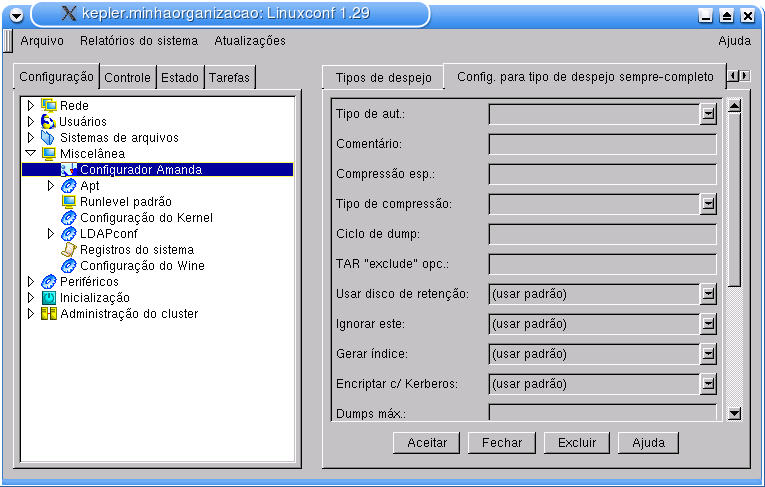
Task: Click the Registros do sistema scroll icon
Action: click(69, 250)
